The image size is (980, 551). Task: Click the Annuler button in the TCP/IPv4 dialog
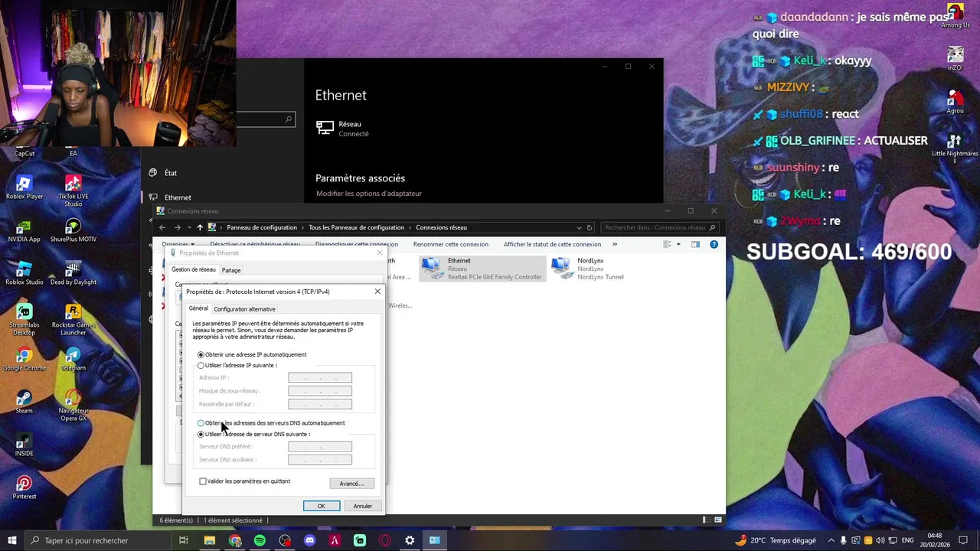(363, 506)
